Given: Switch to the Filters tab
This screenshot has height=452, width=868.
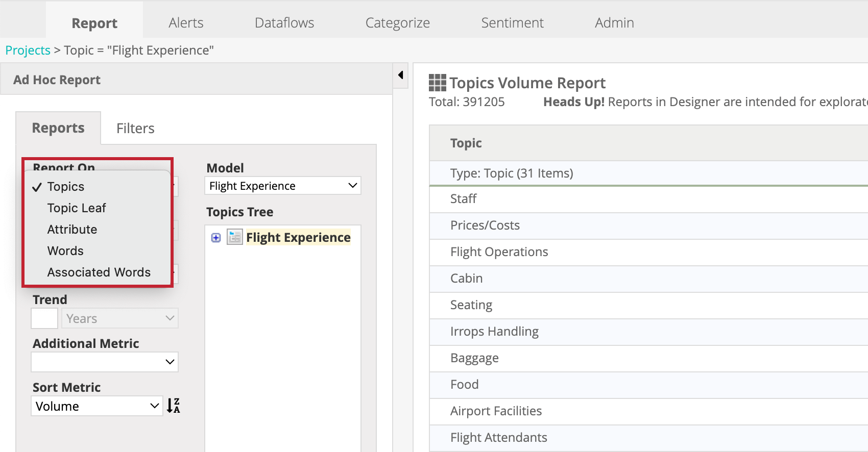Looking at the screenshot, I should tap(135, 129).
